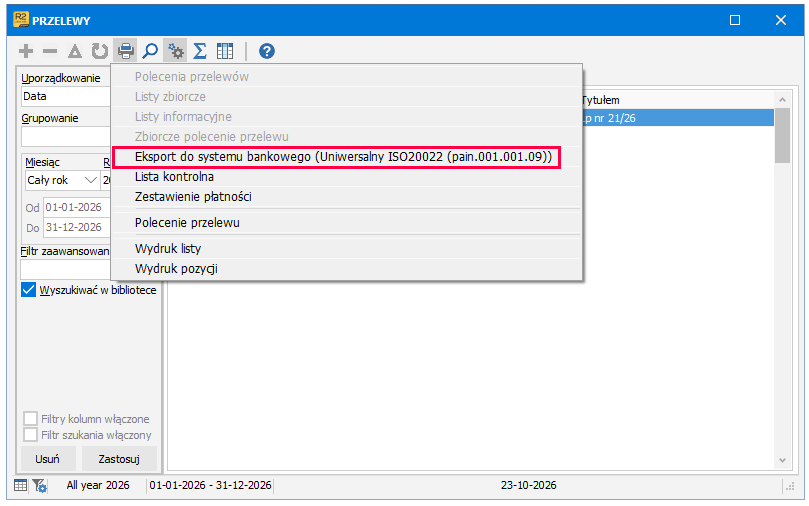Viewport: 809px width, 506px height.
Task: Click disabled Polecenia przelewów menu entry
Action: (x=347, y=77)
